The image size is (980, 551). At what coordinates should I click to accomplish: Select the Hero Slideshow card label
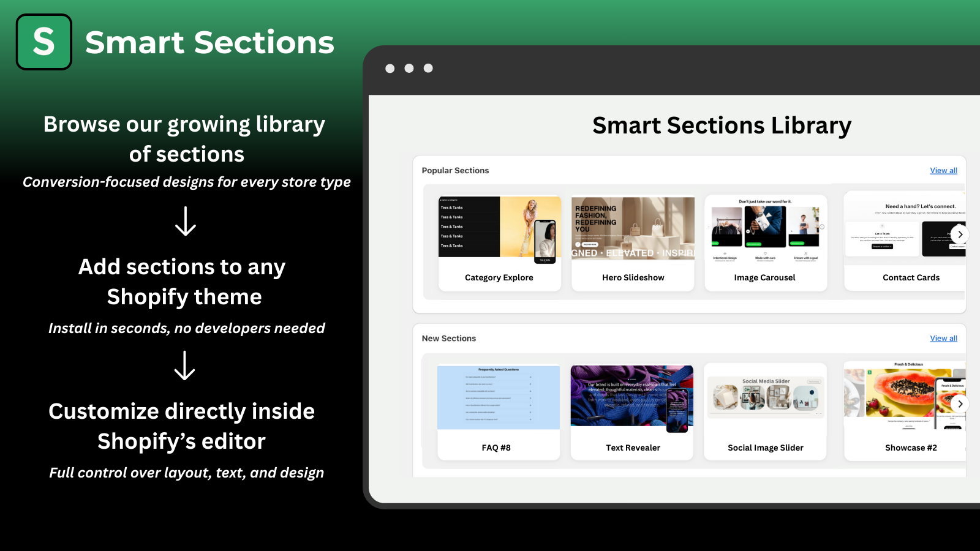[x=633, y=277]
